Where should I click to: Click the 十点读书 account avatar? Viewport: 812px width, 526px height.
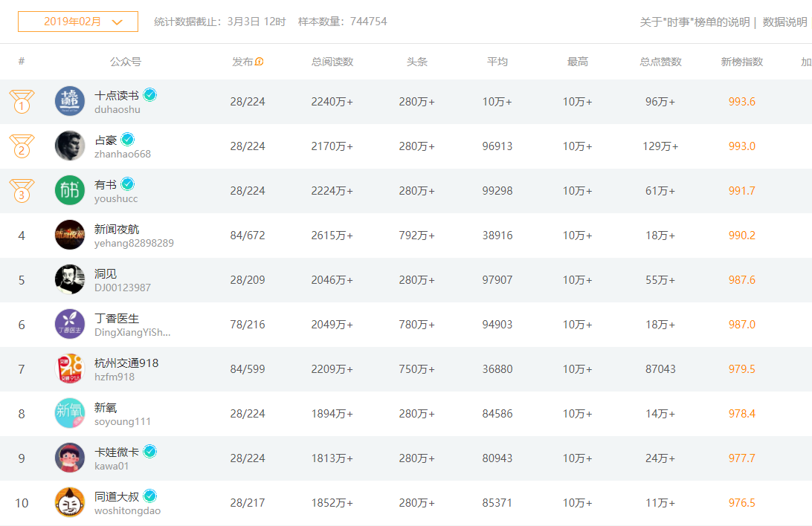[x=70, y=101]
